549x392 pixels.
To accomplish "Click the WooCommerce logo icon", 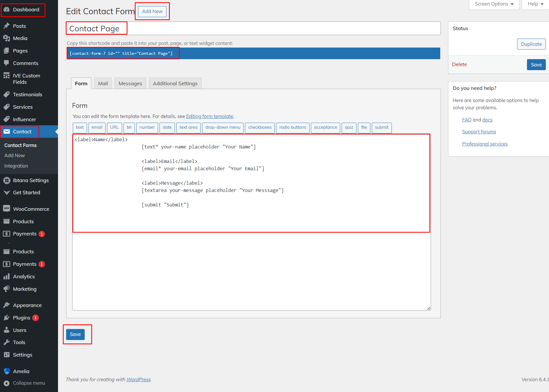I will 7,209.
